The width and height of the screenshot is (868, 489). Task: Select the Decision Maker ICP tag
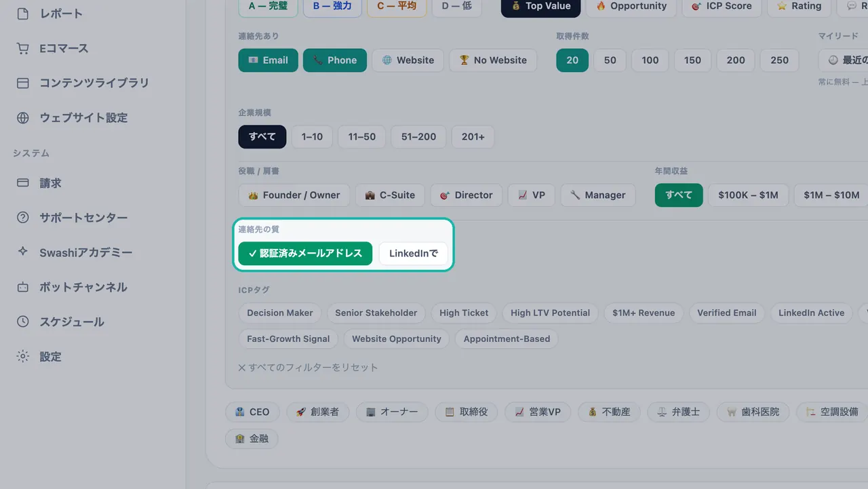pyautogui.click(x=280, y=313)
